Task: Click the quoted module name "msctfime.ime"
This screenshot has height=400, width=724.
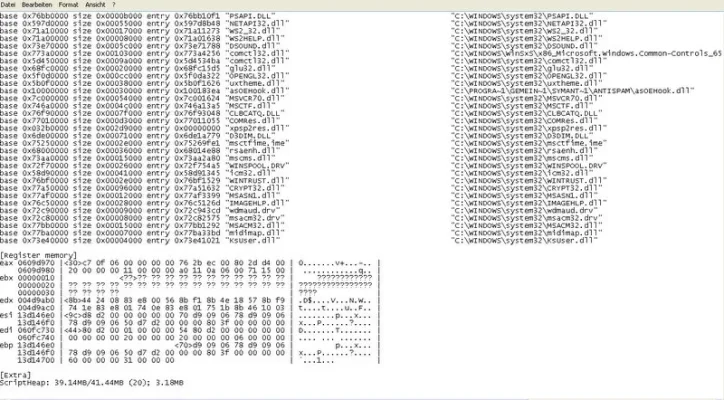Action: pyautogui.click(x=257, y=143)
